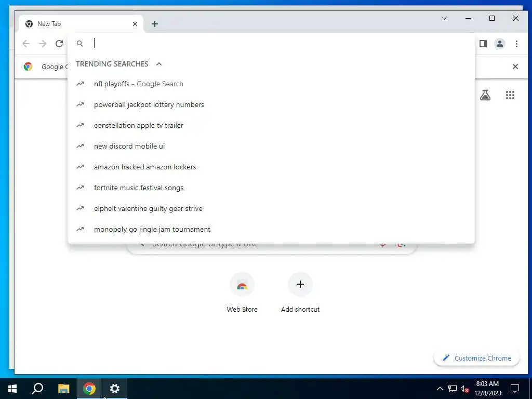Click the trending icon beside nfl playoffs

80,84
